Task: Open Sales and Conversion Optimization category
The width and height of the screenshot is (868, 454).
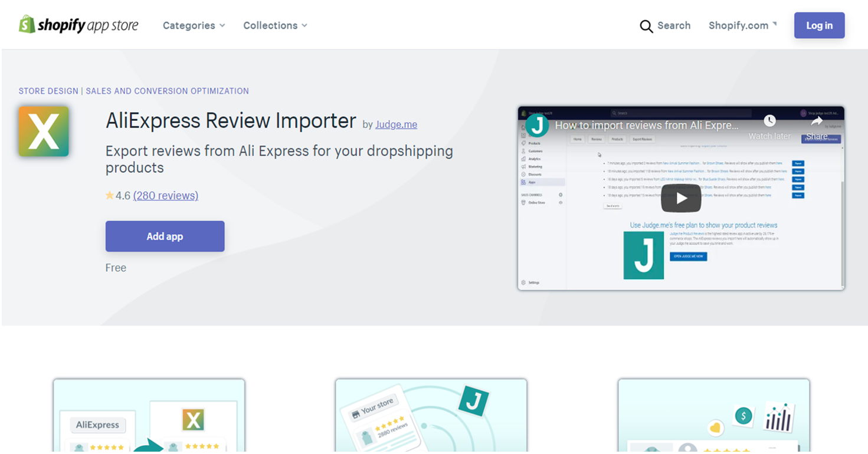Action: (167, 91)
